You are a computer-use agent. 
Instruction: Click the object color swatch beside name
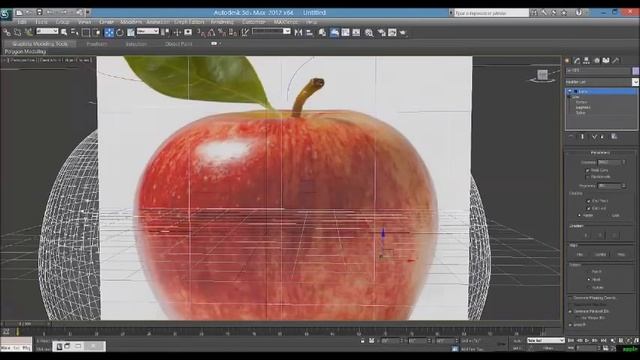(x=635, y=71)
